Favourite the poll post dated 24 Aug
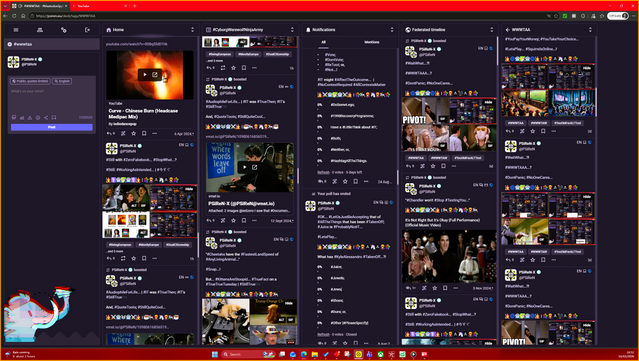This screenshot has width=639, height=361. [x=345, y=181]
